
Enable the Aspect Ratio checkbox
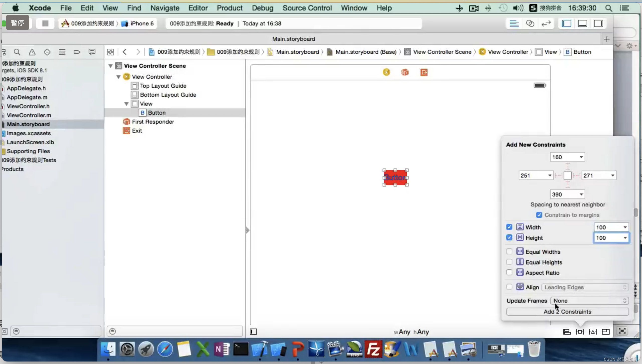click(x=509, y=273)
